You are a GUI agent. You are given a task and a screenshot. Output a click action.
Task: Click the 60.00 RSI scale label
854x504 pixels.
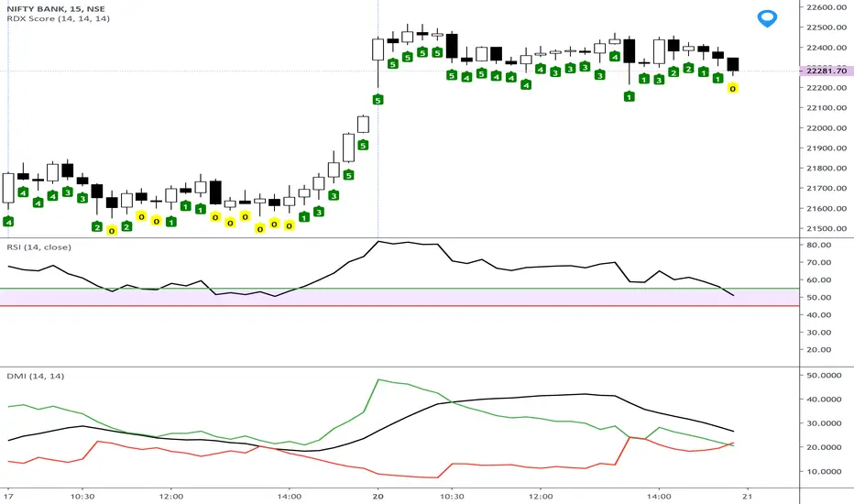[818, 280]
